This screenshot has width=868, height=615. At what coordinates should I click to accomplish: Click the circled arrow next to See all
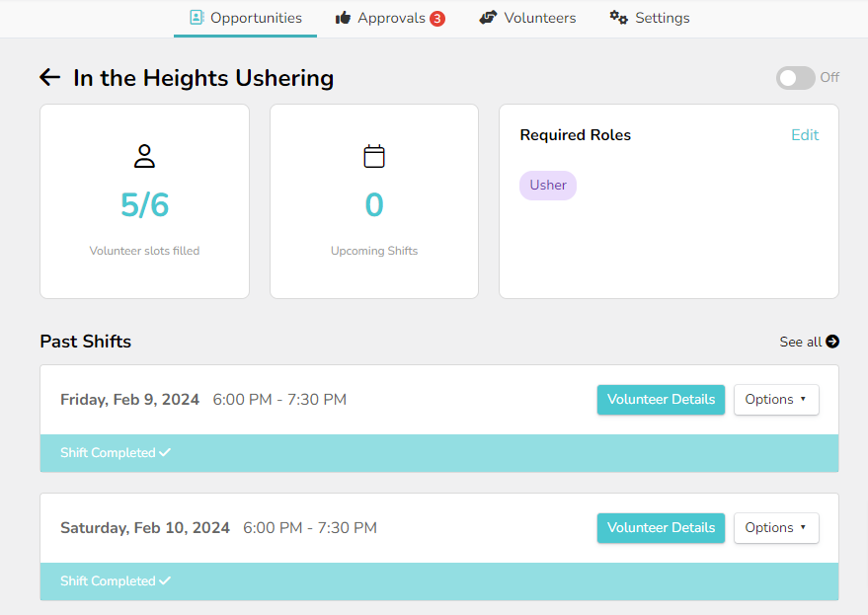[832, 342]
